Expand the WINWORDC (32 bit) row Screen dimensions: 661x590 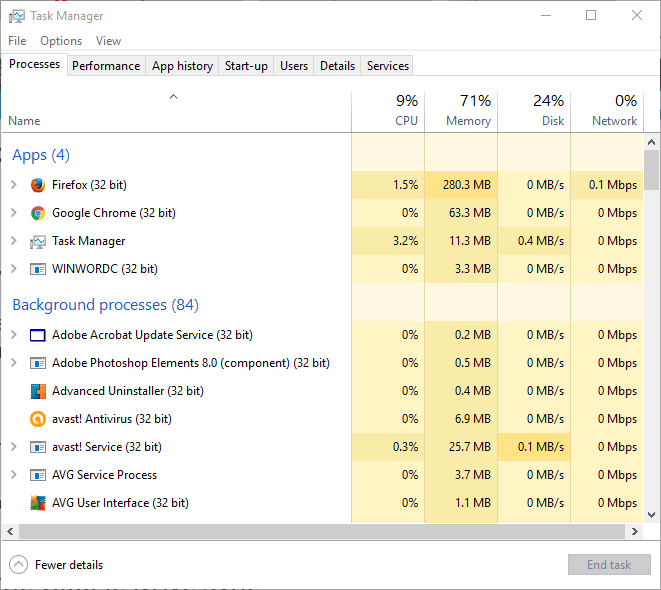click(x=13, y=269)
